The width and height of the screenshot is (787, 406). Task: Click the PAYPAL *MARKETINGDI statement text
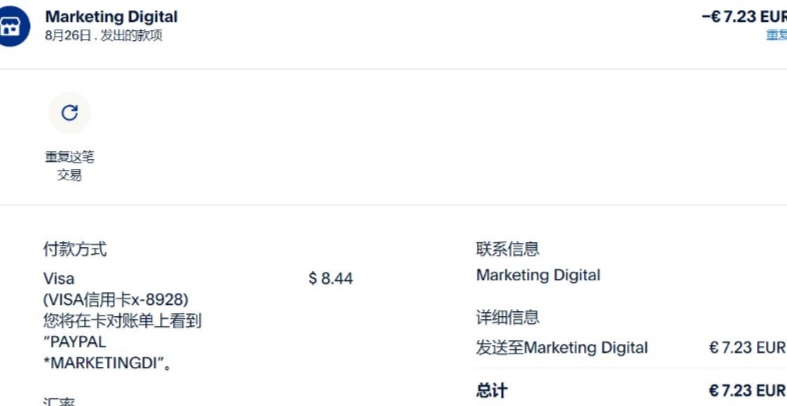point(108,353)
